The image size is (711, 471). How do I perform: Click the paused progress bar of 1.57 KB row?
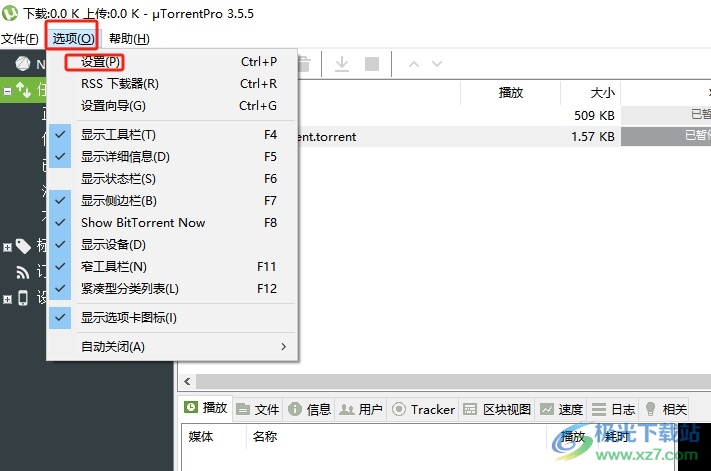pyautogui.click(x=666, y=136)
